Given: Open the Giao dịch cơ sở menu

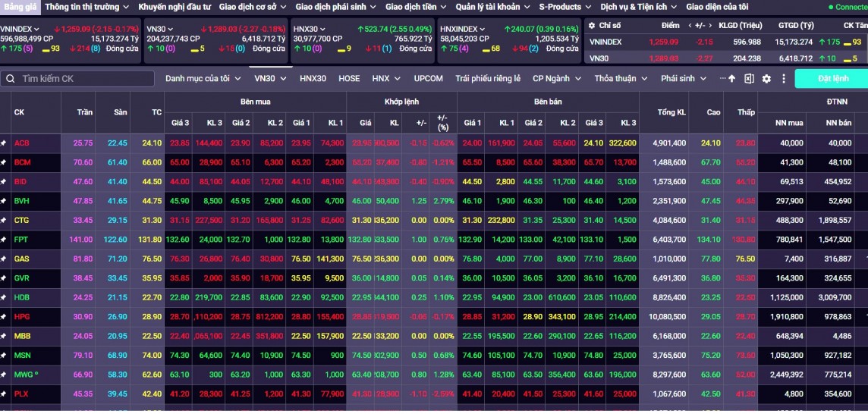Looking at the screenshot, I should tap(253, 7).
